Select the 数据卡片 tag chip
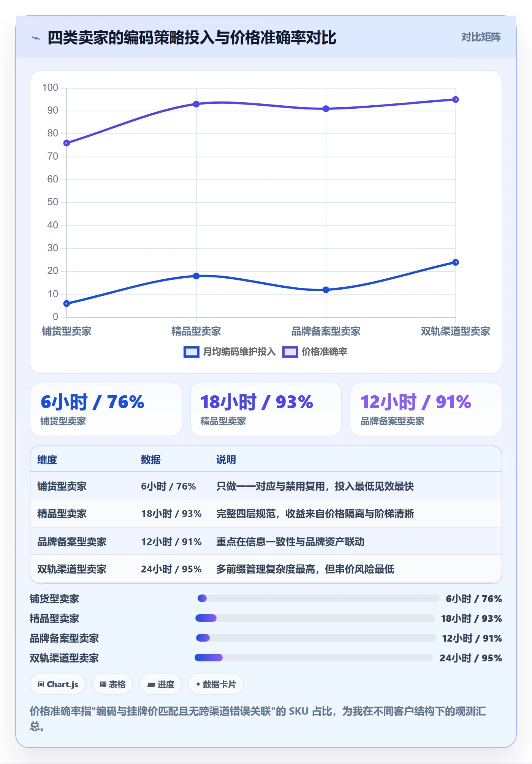Screen dimensions: 532x764 [x=216, y=684]
